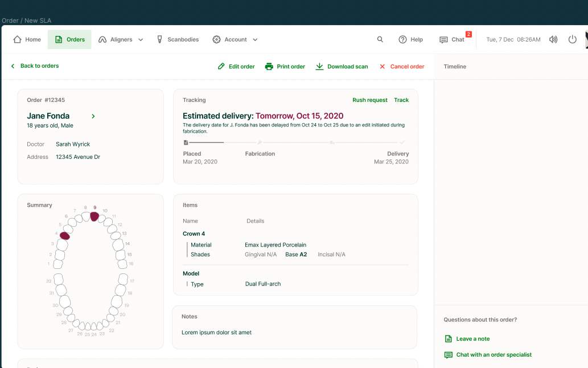Screen dimensions: 588x368
Task: Click the search magnifier icon
Action: click(380, 39)
